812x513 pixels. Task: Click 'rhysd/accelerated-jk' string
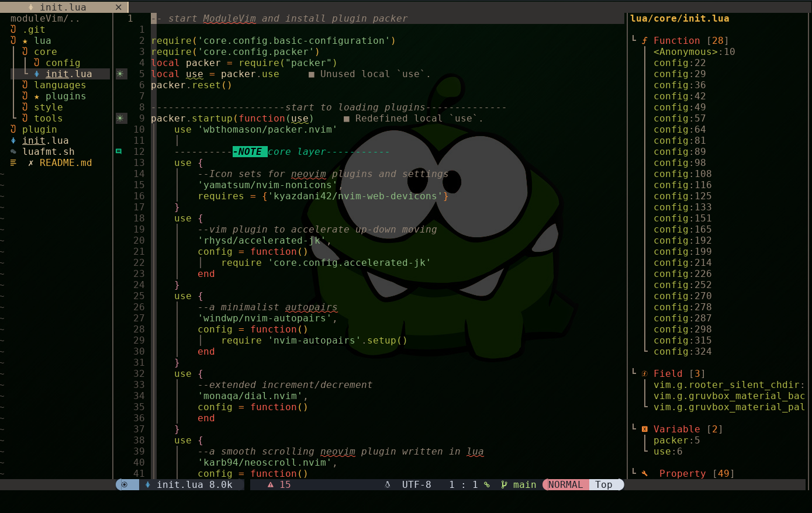click(262, 241)
